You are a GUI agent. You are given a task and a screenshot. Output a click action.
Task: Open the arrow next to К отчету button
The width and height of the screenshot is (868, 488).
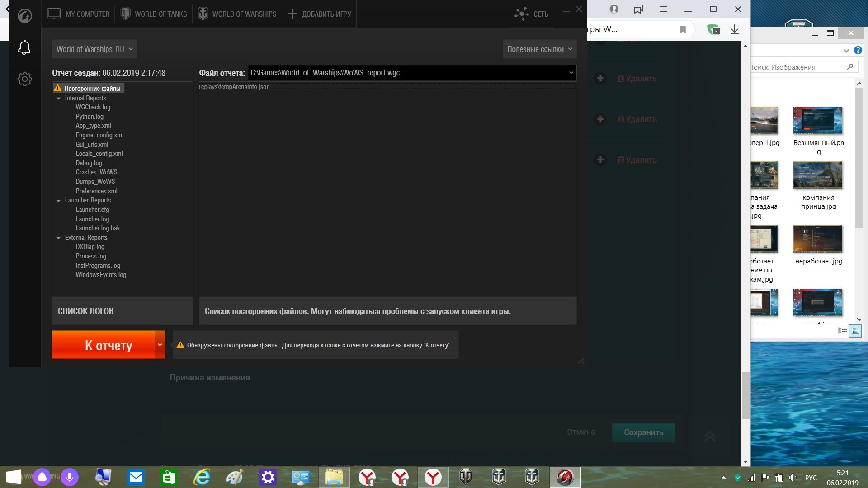click(x=160, y=345)
